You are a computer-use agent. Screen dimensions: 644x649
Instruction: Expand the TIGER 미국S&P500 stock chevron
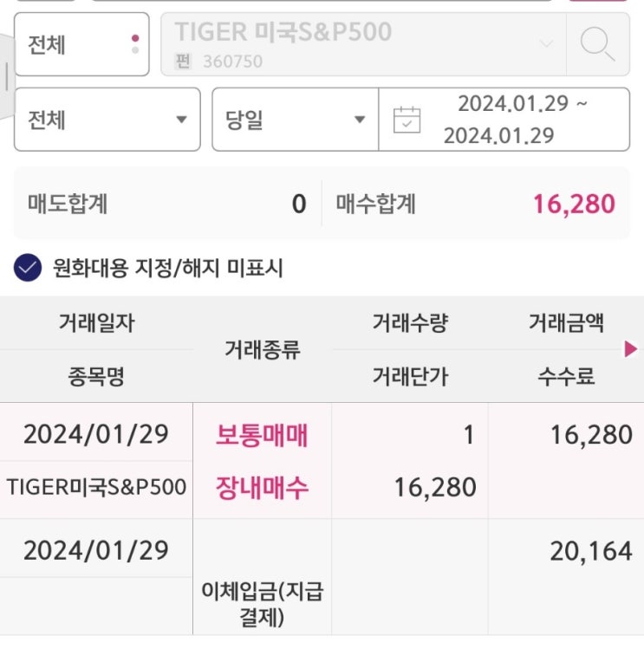pyautogui.click(x=546, y=43)
